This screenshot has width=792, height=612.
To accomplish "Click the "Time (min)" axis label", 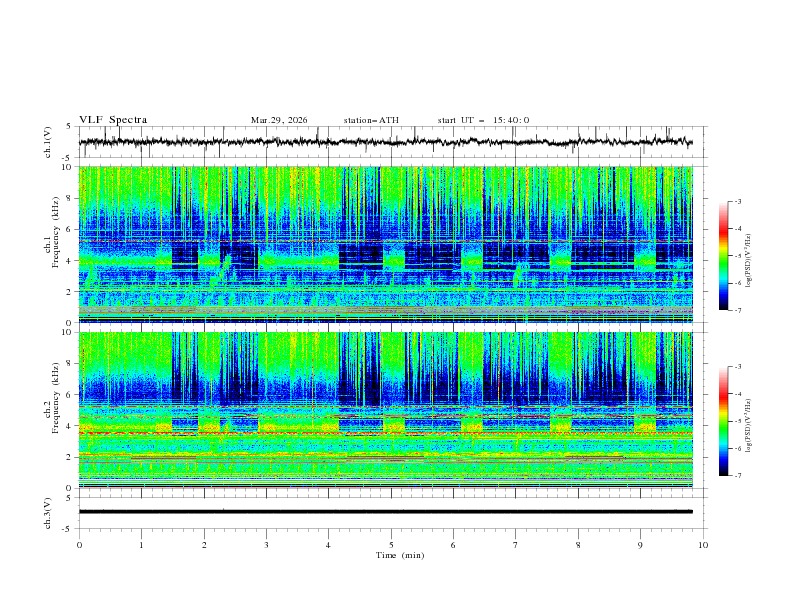I will point(400,555).
